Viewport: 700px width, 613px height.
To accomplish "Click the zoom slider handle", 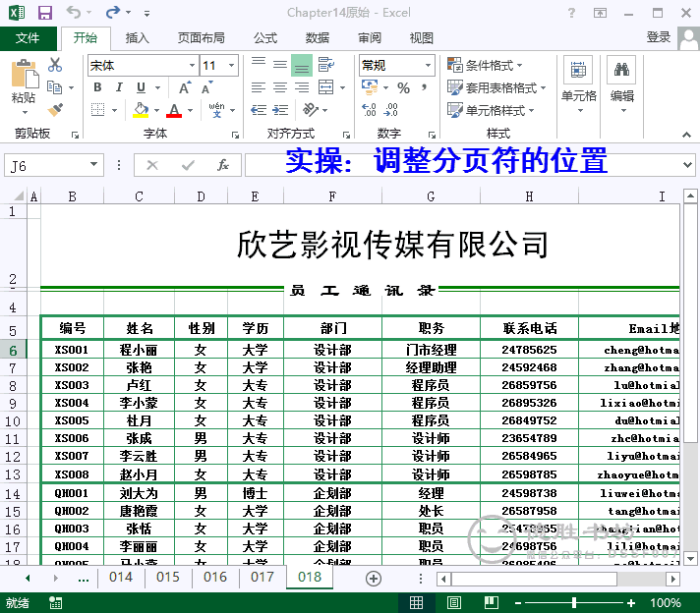I will tap(574, 603).
